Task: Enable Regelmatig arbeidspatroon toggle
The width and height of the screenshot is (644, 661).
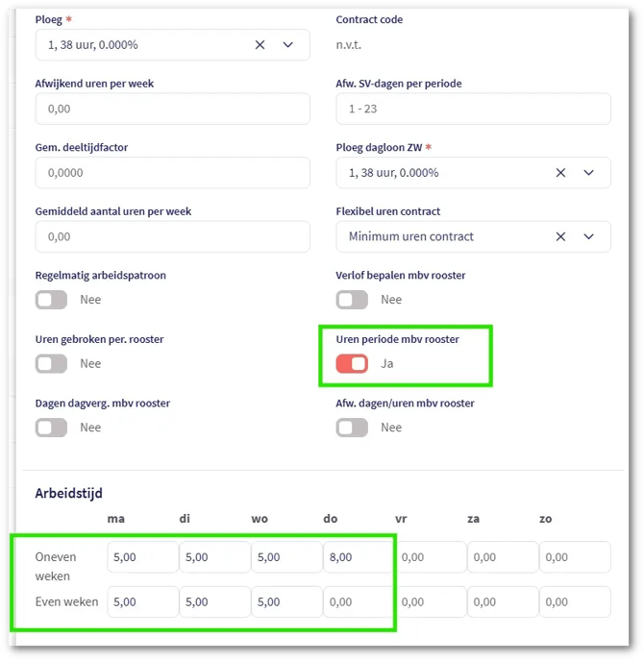Action: click(51, 300)
